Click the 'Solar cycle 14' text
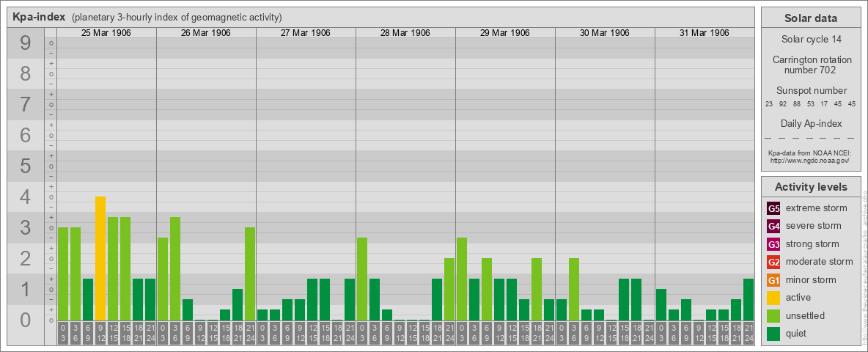Viewport: 868px width, 352px height. [811, 40]
